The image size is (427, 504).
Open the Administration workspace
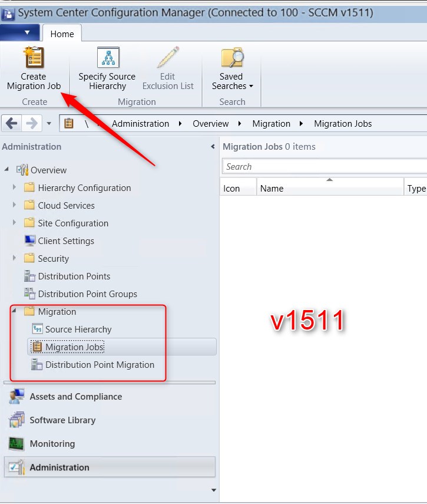110,467
